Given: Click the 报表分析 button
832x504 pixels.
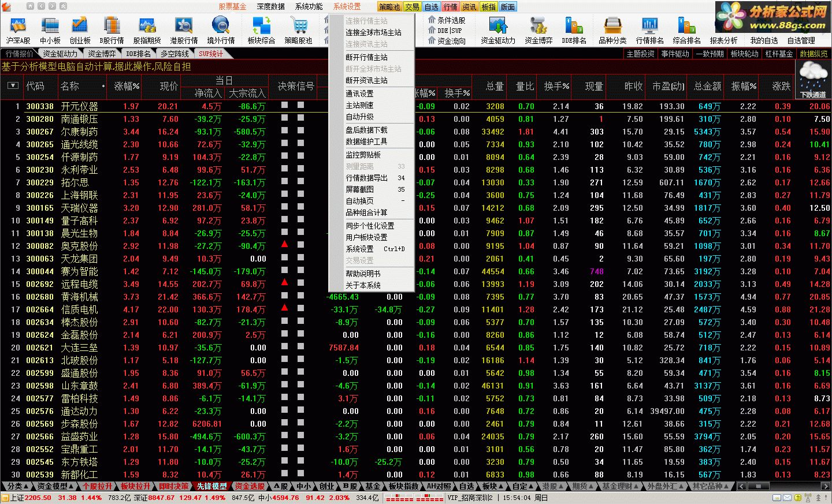Looking at the screenshot, I should 723,40.
